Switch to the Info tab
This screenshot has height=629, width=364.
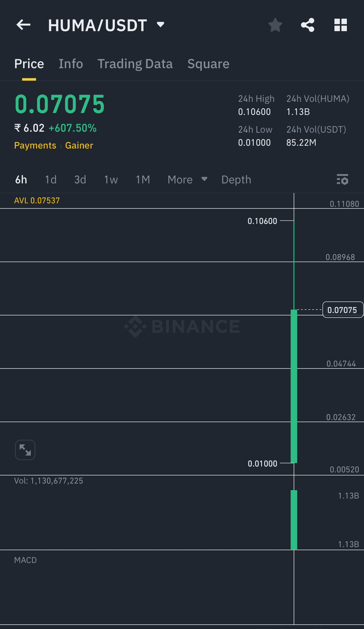71,64
